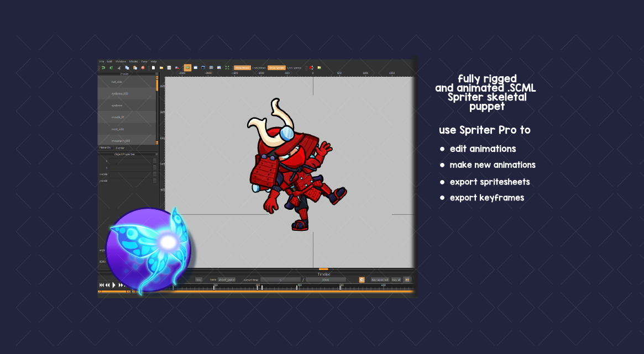Image resolution: width=644 pixels, height=354 pixels.
Task: Select nose_side in the Z-order list
Action: tap(127, 129)
